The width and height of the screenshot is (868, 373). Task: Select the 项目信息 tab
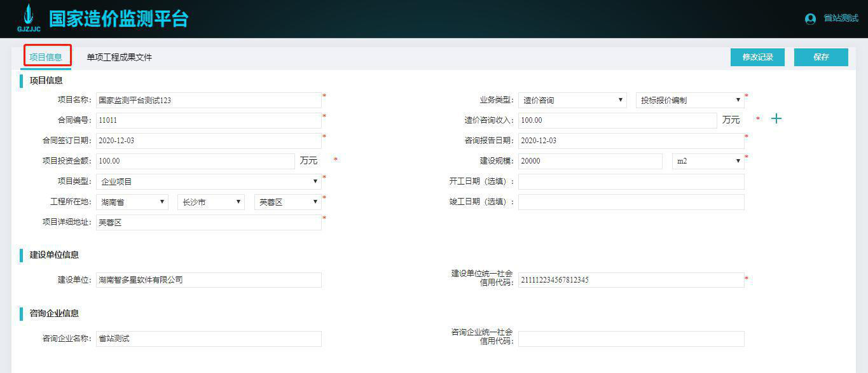coord(46,57)
